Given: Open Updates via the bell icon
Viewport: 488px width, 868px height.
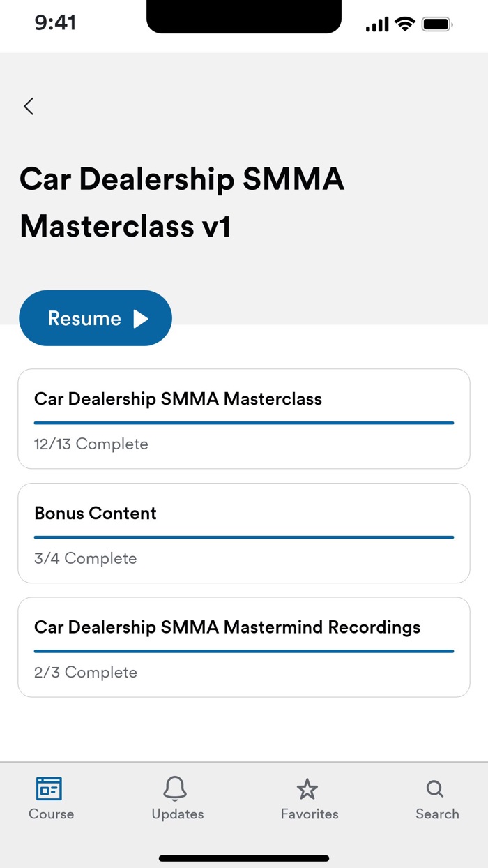Looking at the screenshot, I should pyautogui.click(x=176, y=788).
